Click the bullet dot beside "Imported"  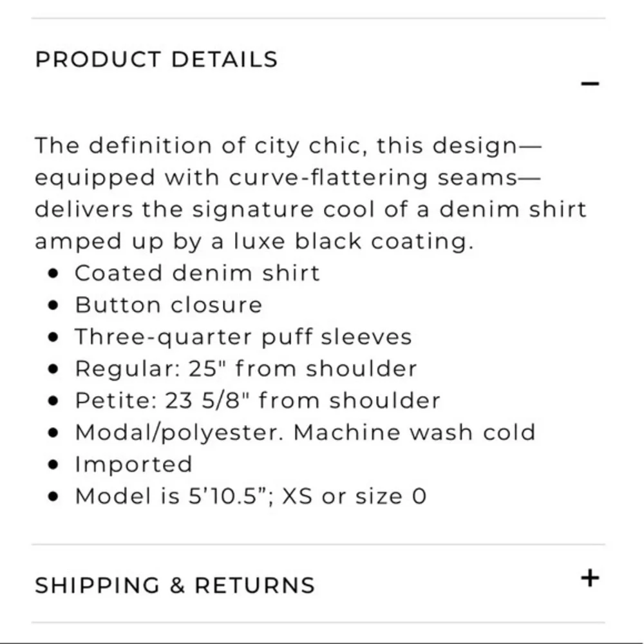click(54, 465)
